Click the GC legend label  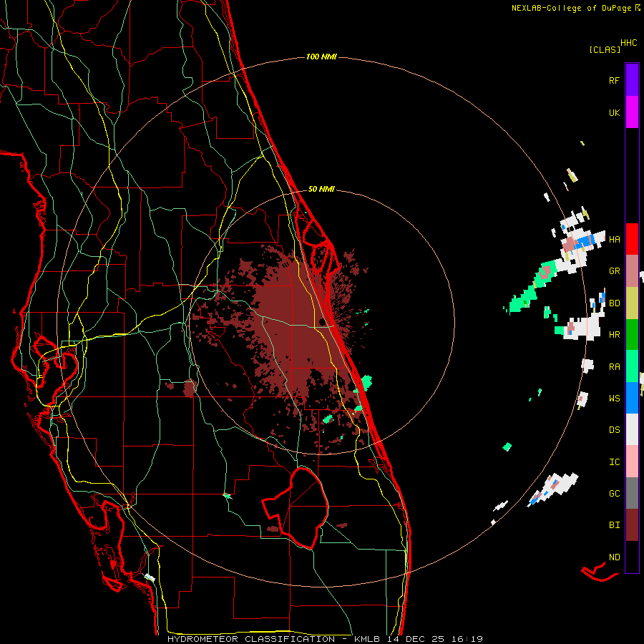click(x=614, y=494)
